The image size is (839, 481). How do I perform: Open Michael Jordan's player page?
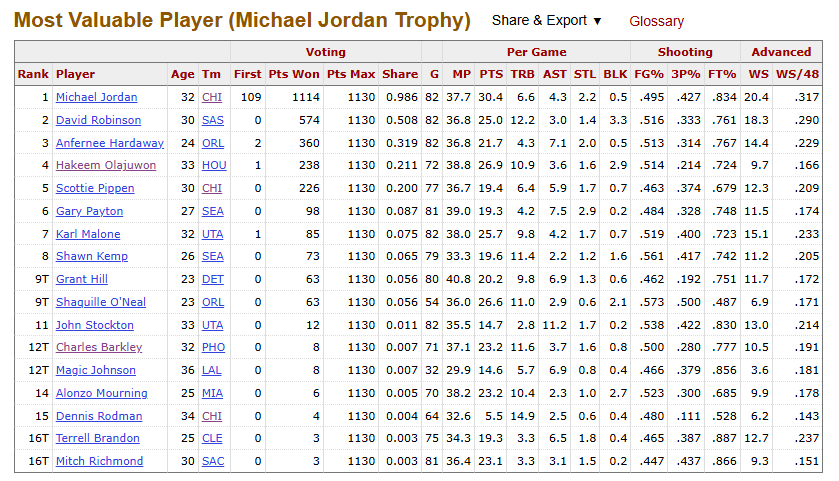point(96,97)
